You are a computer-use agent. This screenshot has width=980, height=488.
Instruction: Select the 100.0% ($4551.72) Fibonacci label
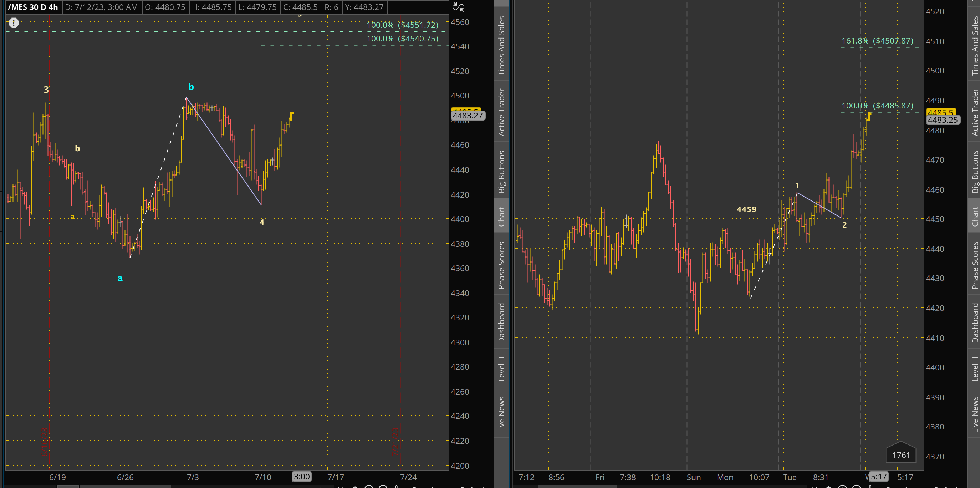tap(403, 25)
